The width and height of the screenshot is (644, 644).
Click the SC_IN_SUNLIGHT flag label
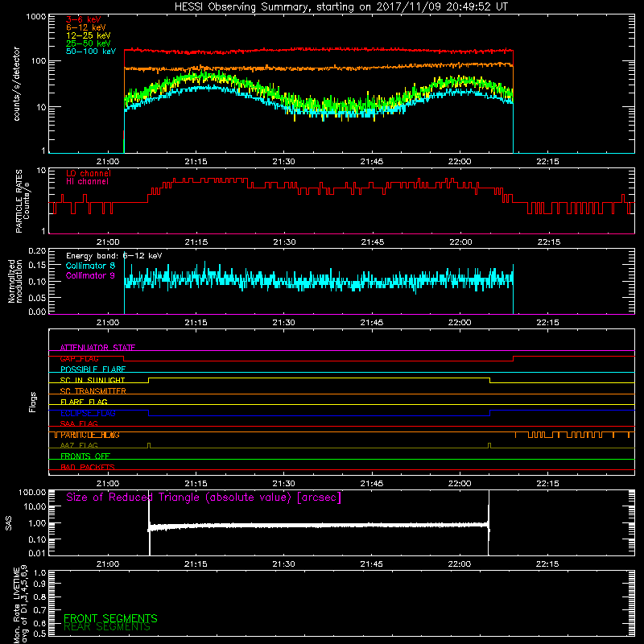(x=93, y=380)
